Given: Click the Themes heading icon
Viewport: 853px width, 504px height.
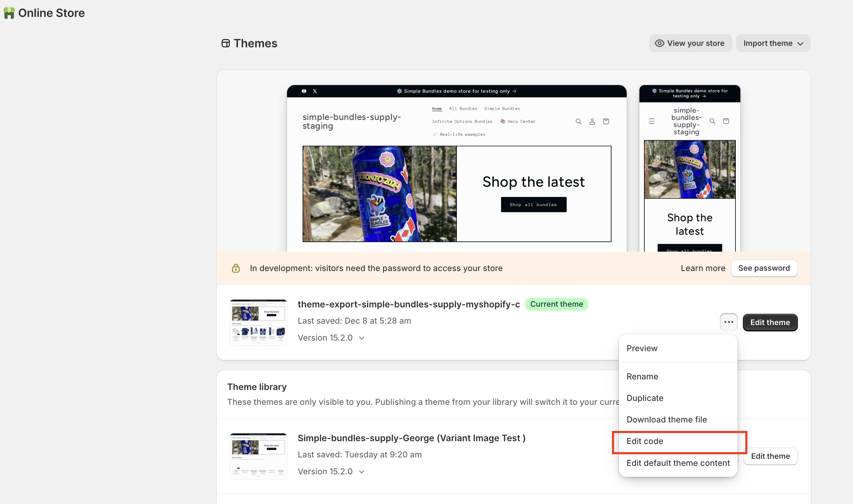Looking at the screenshot, I should (x=226, y=43).
